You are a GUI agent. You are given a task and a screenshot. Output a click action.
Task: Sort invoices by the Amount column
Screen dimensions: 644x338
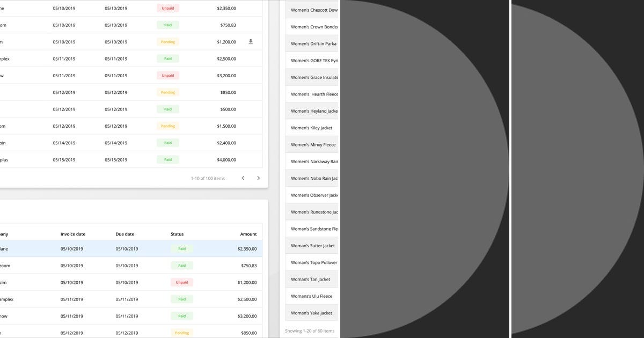(248, 234)
